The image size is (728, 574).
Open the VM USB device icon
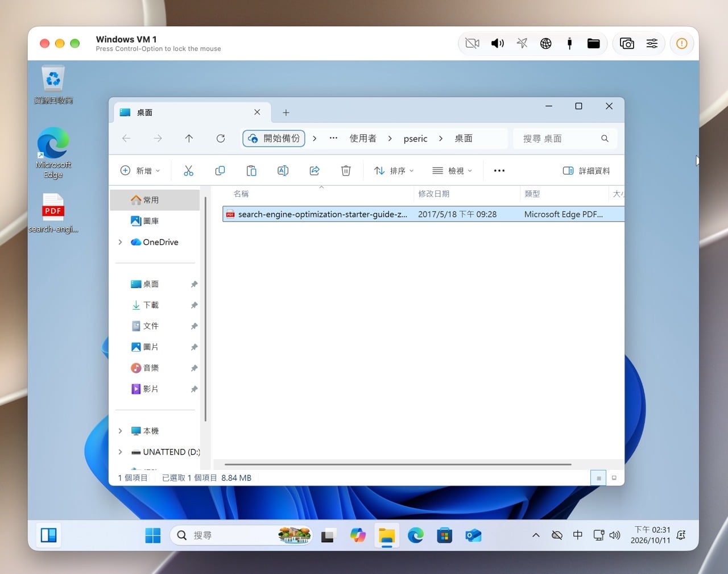pyautogui.click(x=569, y=43)
